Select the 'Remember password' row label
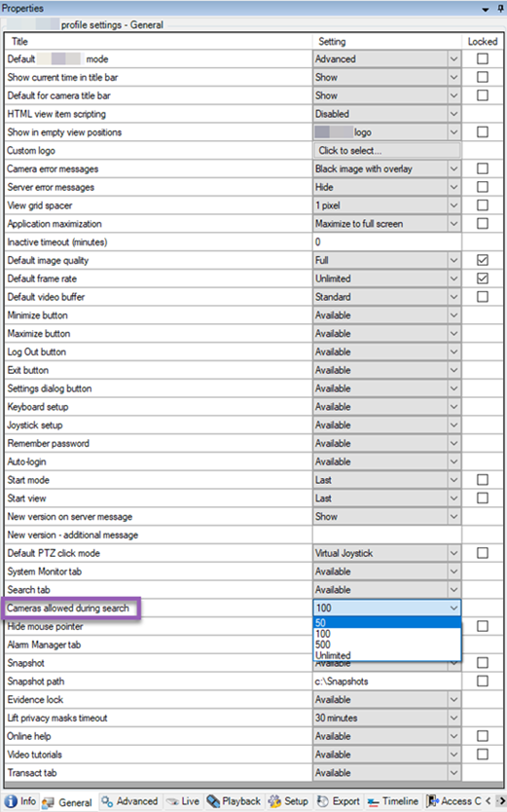 pos(48,443)
